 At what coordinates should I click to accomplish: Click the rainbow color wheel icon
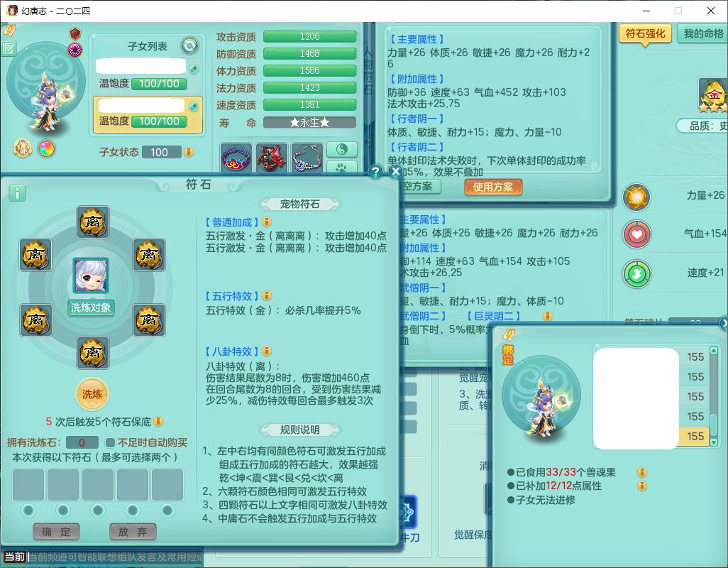[x=46, y=149]
